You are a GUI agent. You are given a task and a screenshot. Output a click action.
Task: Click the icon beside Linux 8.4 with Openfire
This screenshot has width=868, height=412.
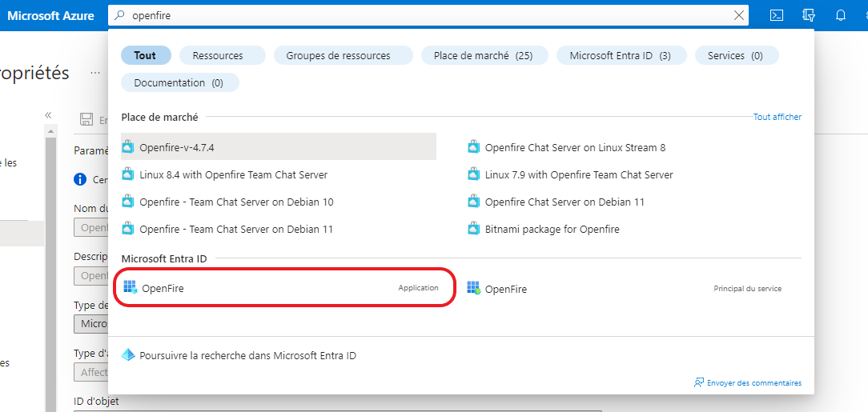pos(128,174)
